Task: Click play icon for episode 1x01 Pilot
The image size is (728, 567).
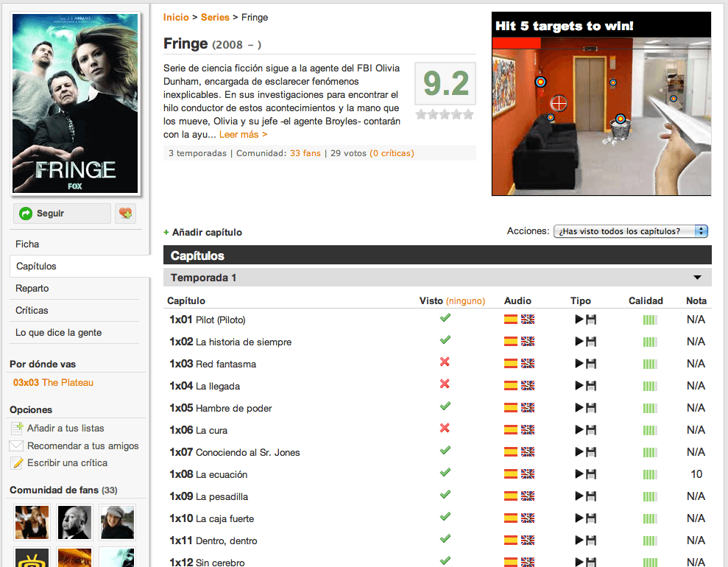Action: (x=579, y=319)
